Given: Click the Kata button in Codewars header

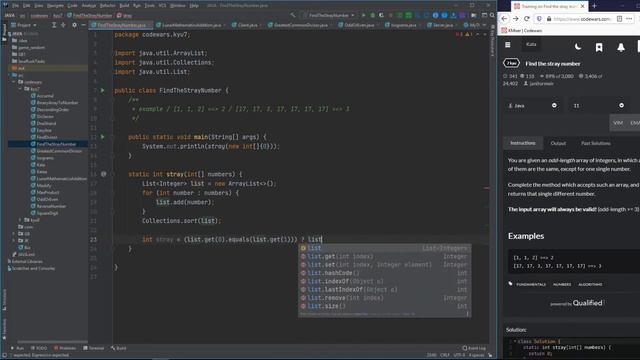Looking at the screenshot, I should (531, 44).
